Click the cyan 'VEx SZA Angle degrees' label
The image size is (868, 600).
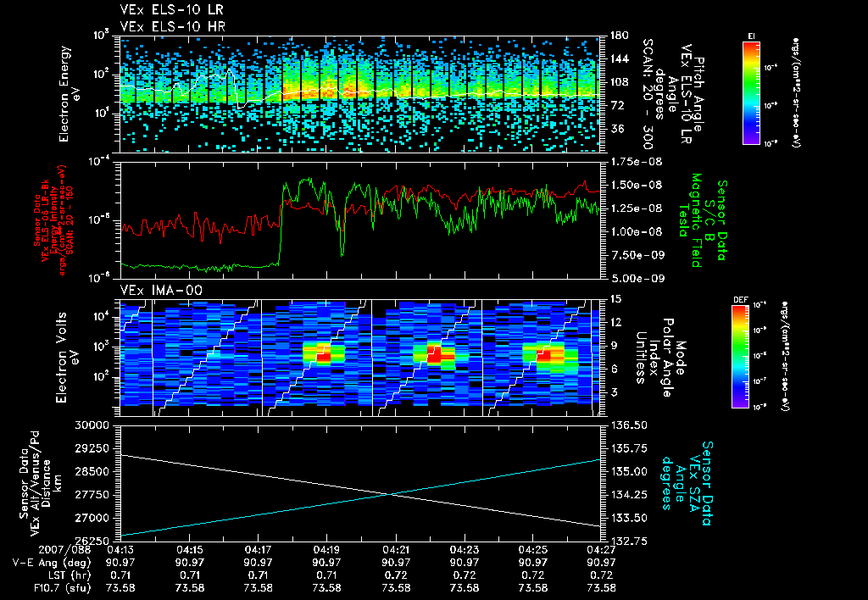click(x=687, y=483)
